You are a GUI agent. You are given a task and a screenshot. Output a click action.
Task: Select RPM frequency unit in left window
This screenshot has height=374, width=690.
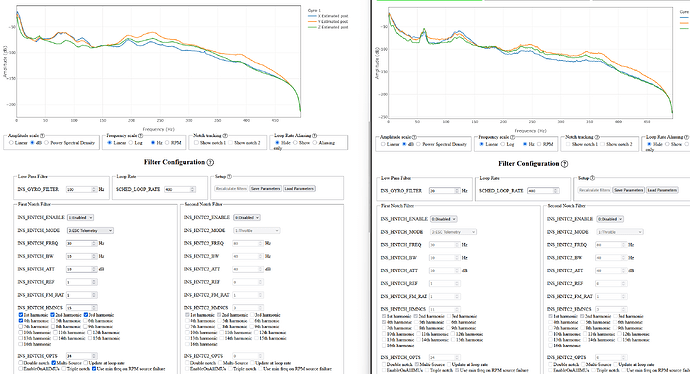pyautogui.click(x=167, y=143)
